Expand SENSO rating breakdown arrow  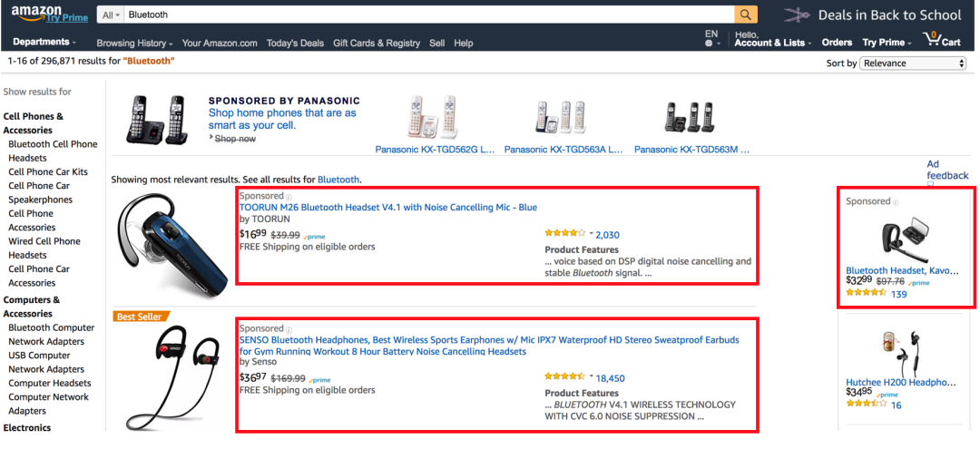pos(591,376)
